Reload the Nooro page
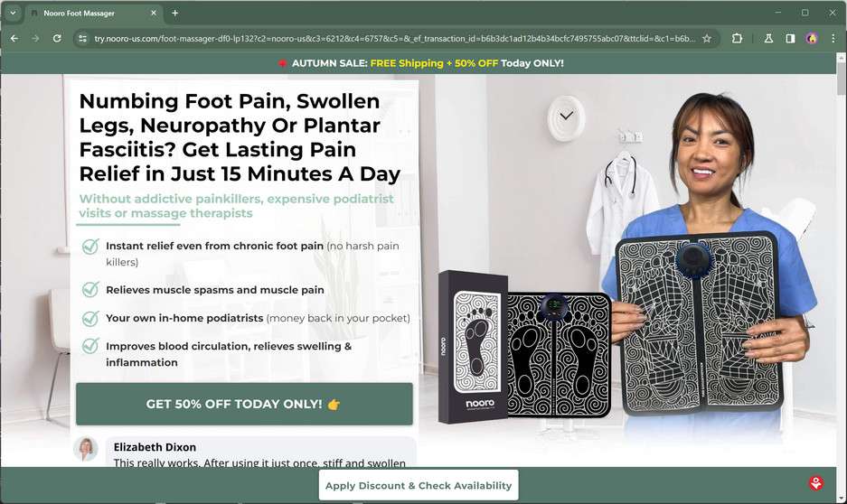The image size is (847, 504). pos(57,38)
